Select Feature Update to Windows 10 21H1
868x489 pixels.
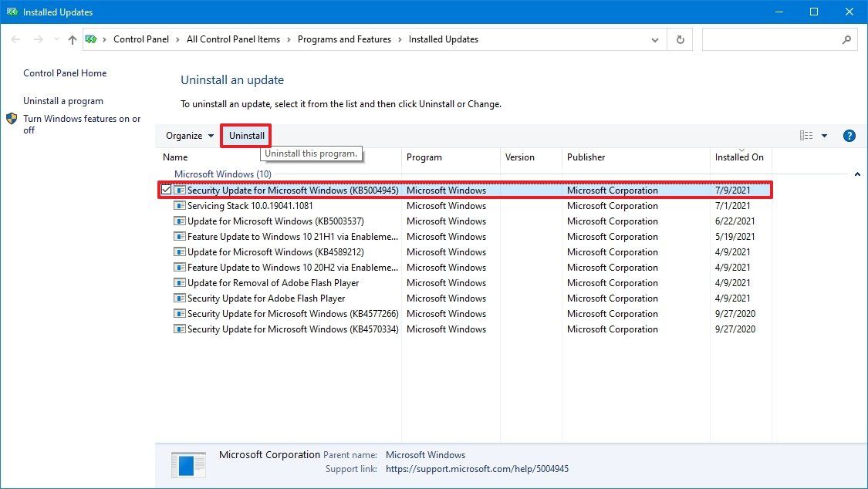tap(464, 236)
